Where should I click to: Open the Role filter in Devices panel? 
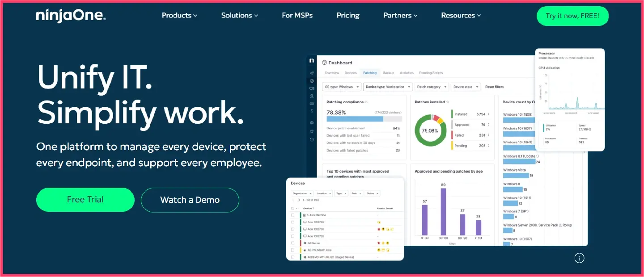click(356, 193)
